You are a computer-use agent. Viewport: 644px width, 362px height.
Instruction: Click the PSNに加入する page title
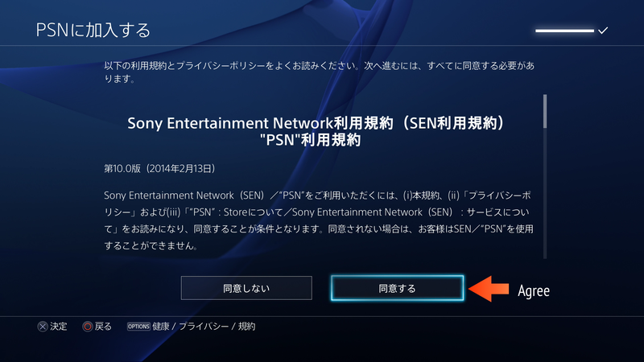[93, 30]
